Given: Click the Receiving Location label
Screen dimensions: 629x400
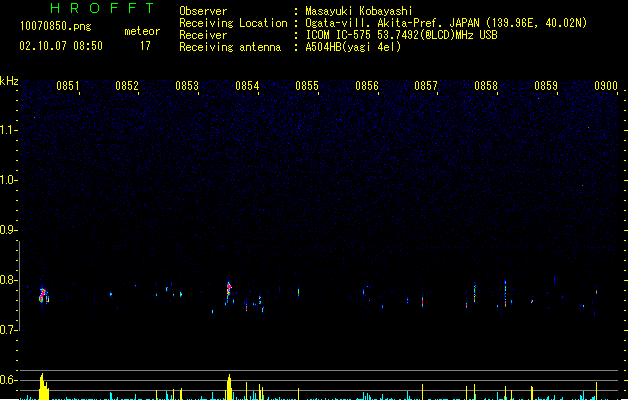Looking at the screenshot, I should [x=233, y=23].
